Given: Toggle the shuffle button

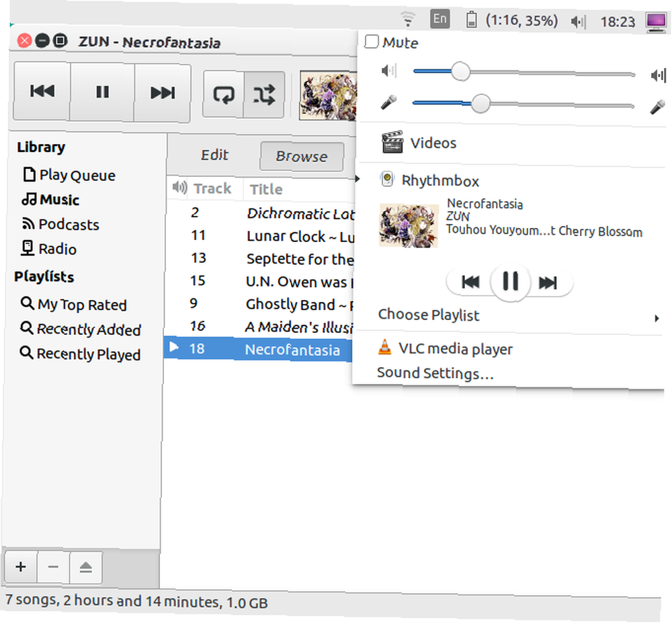Looking at the screenshot, I should pos(264,95).
